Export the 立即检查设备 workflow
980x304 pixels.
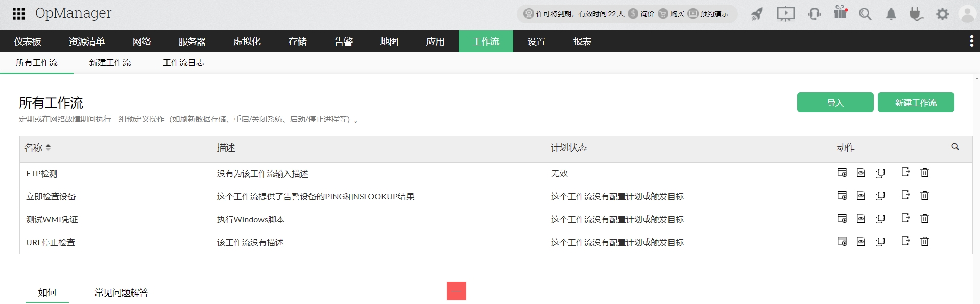[x=905, y=195]
